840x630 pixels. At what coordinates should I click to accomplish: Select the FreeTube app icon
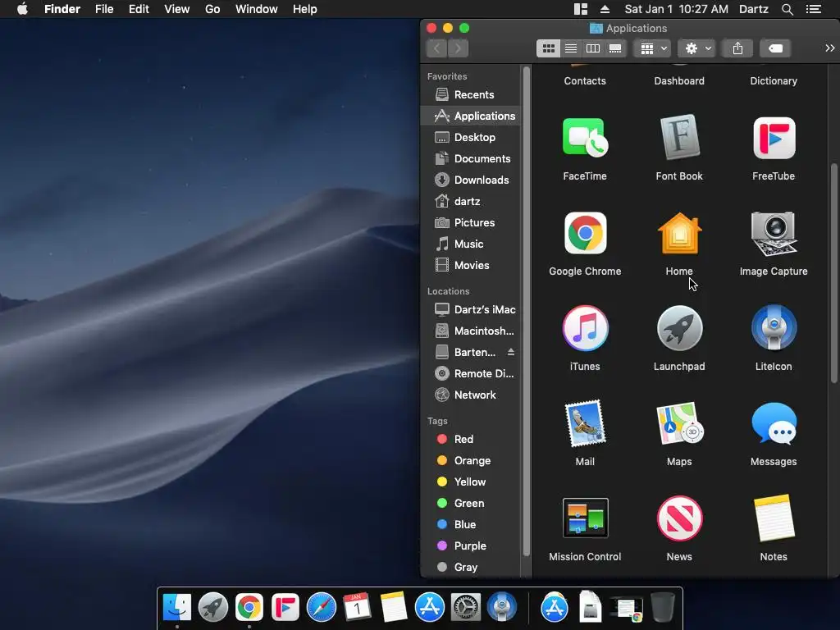coord(774,138)
